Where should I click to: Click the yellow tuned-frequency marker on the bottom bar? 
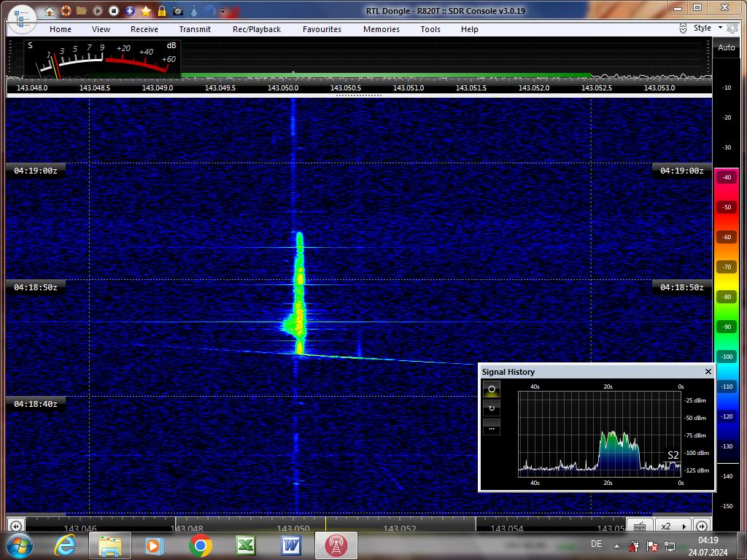coord(326,524)
